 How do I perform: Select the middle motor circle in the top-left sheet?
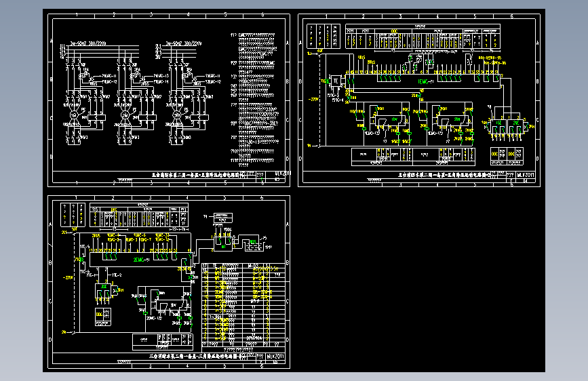pyautogui.click(x=125, y=115)
